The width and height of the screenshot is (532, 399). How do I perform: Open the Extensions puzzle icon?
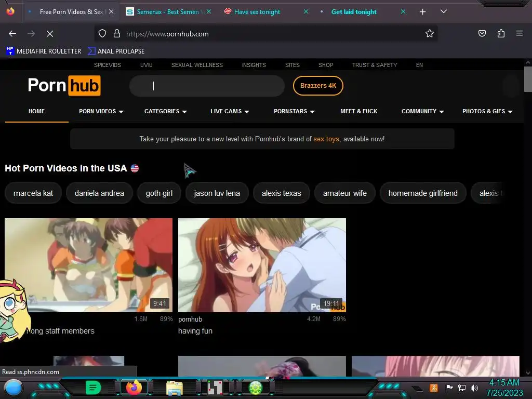tap(501, 33)
